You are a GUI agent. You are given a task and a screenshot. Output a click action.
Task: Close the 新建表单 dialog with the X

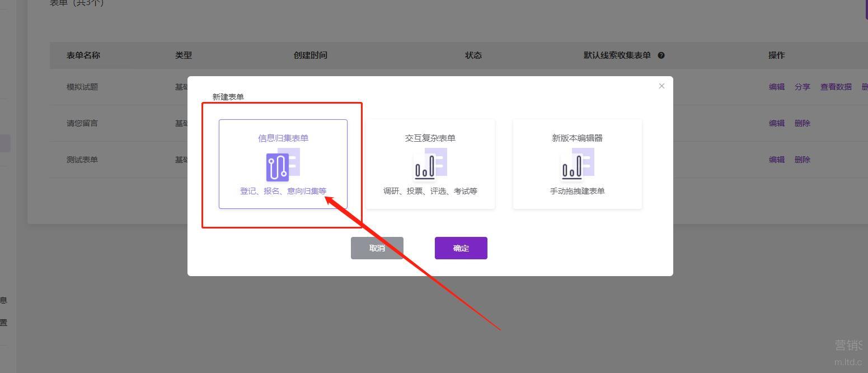coord(661,86)
